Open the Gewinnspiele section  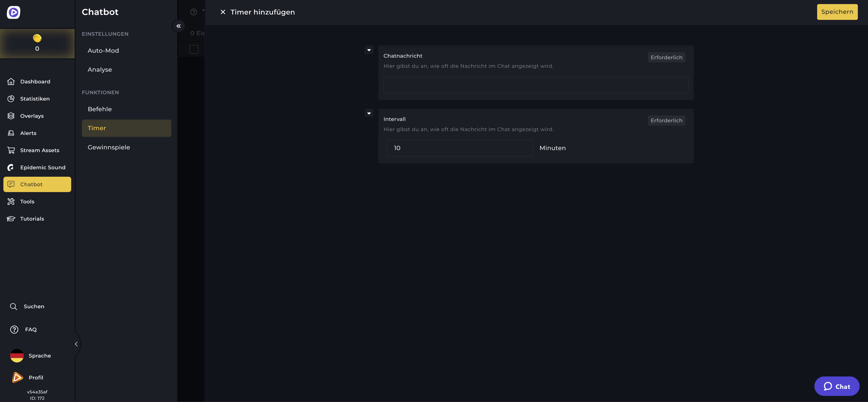[109, 147]
